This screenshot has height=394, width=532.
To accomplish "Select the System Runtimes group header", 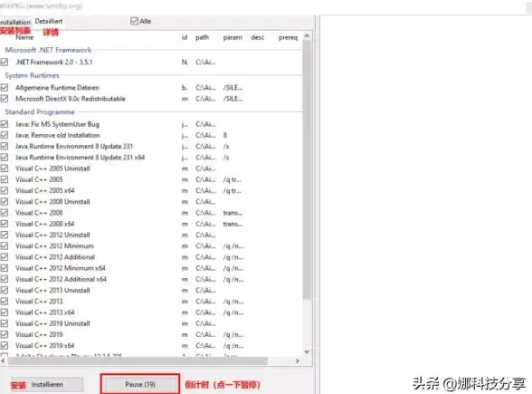I will [32, 75].
